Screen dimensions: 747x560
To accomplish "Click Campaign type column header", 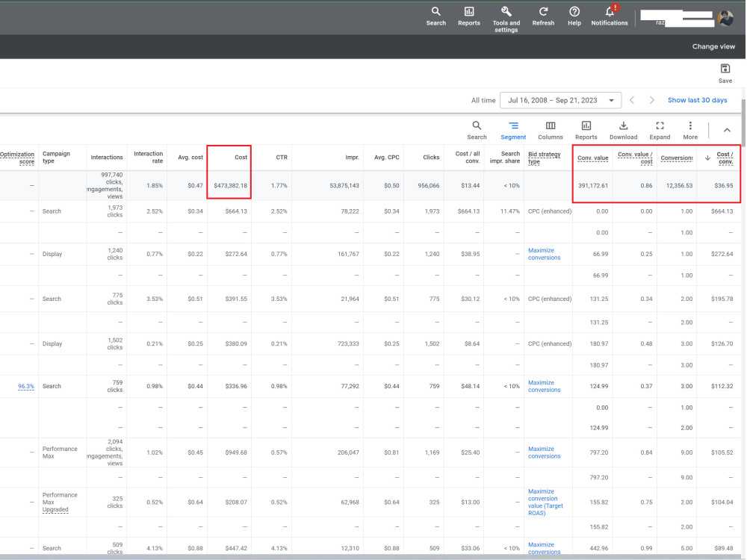I will [x=56, y=157].
